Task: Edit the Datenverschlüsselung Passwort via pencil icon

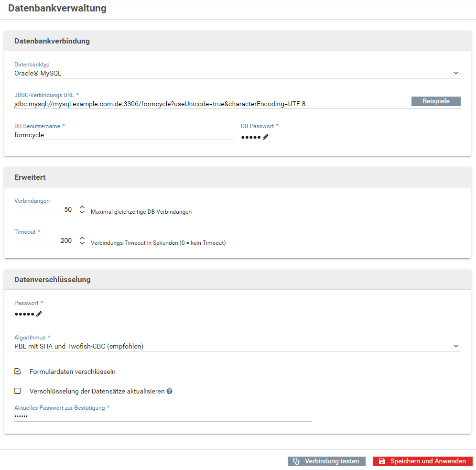Action: (x=39, y=314)
